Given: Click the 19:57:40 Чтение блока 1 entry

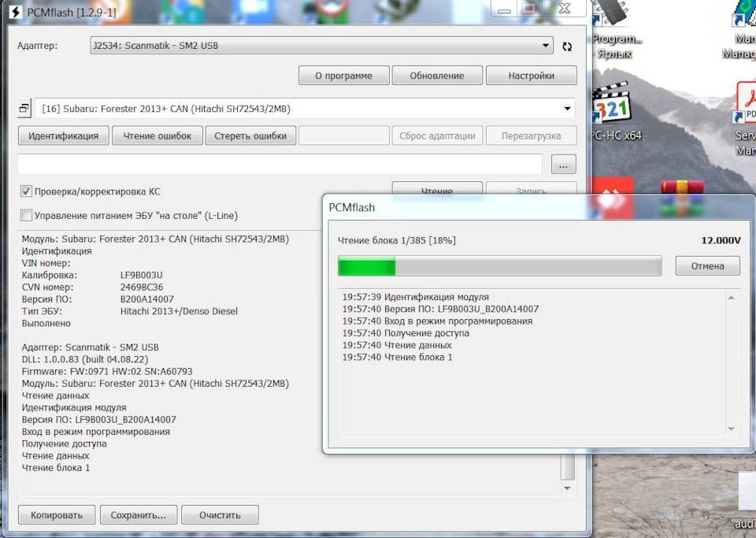Looking at the screenshot, I should click(397, 357).
